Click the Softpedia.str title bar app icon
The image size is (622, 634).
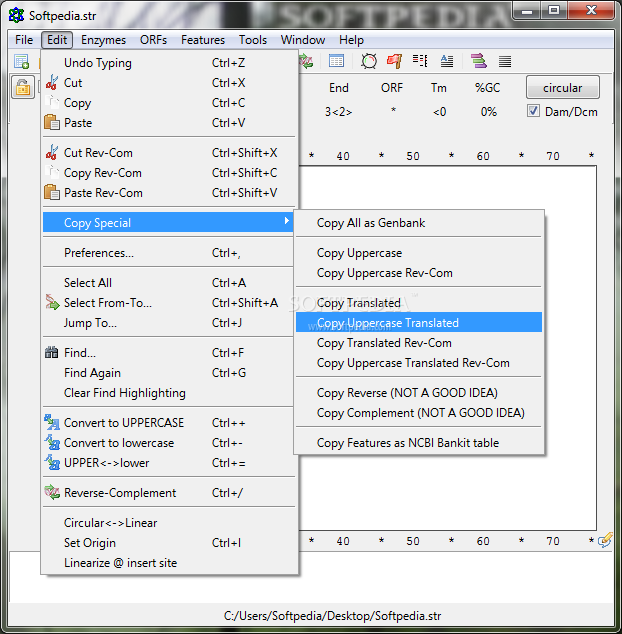16,15
